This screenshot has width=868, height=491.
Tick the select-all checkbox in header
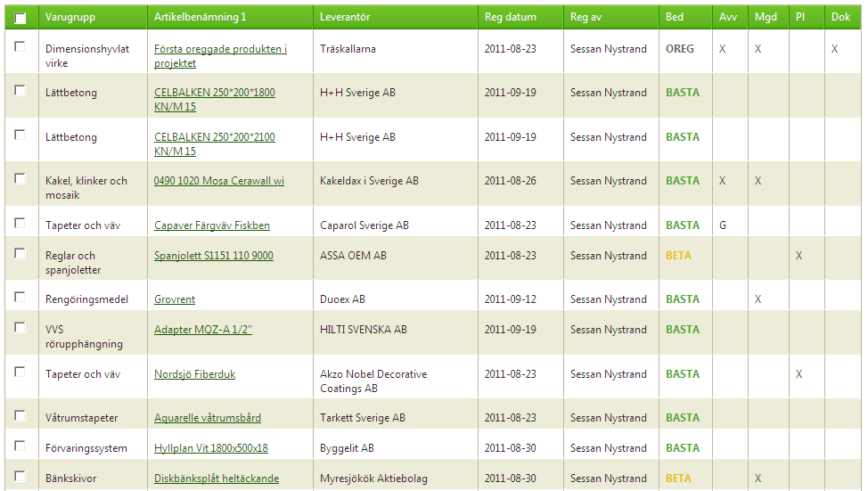point(20,18)
